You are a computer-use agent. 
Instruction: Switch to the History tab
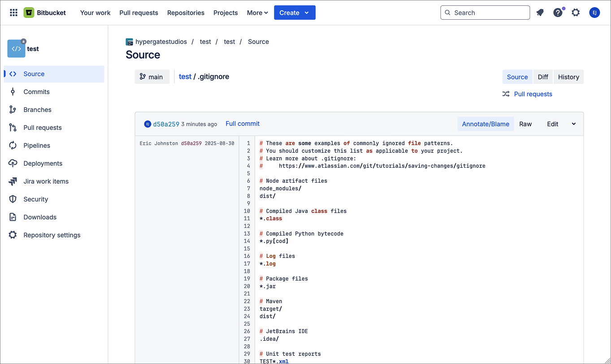pyautogui.click(x=568, y=77)
